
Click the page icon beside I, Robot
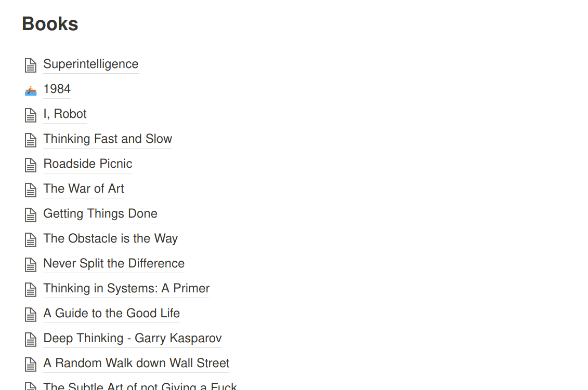click(31, 115)
